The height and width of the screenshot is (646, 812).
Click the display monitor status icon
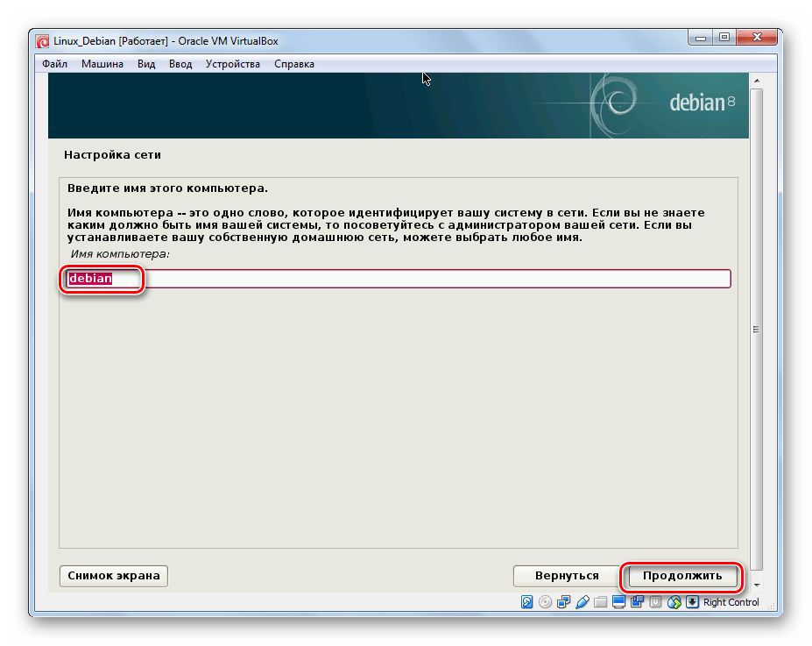(618, 602)
